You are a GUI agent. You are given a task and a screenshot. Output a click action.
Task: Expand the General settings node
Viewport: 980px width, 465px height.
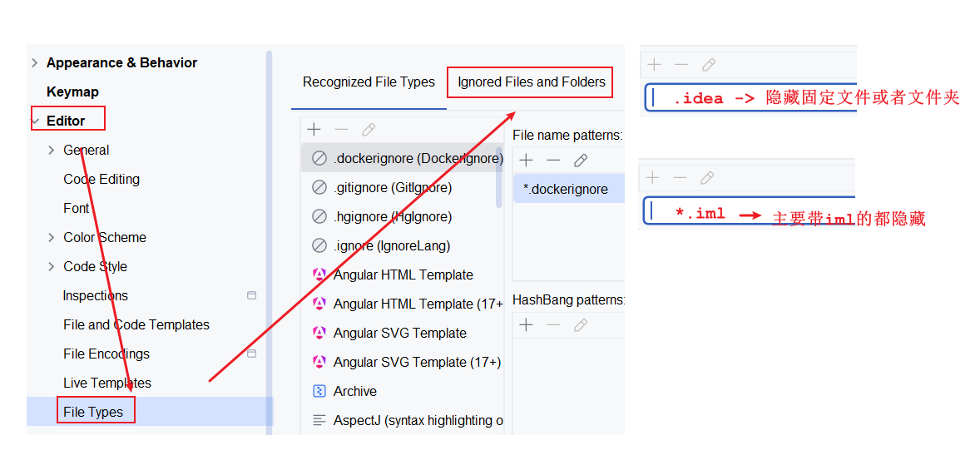pyautogui.click(x=52, y=150)
